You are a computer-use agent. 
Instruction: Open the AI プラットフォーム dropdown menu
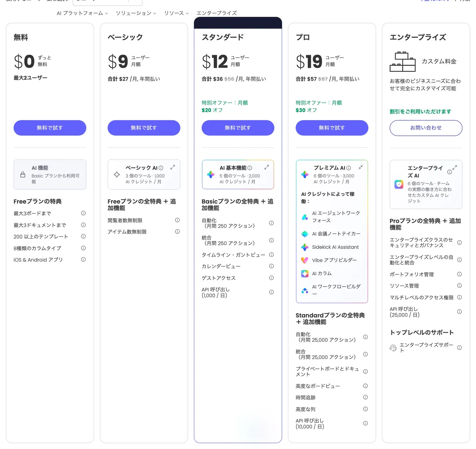coord(82,13)
